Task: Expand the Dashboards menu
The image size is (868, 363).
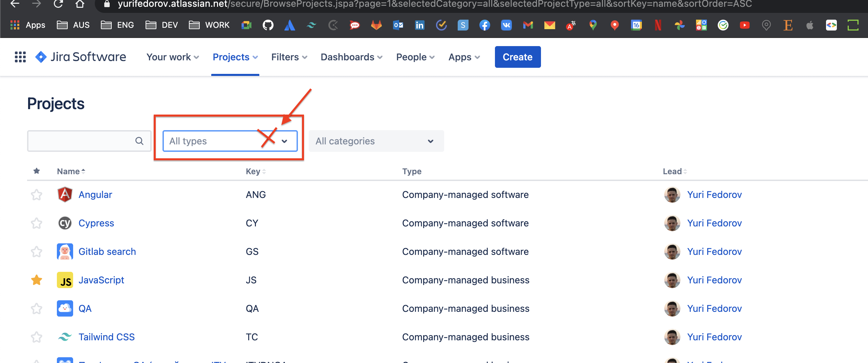Action: click(351, 57)
